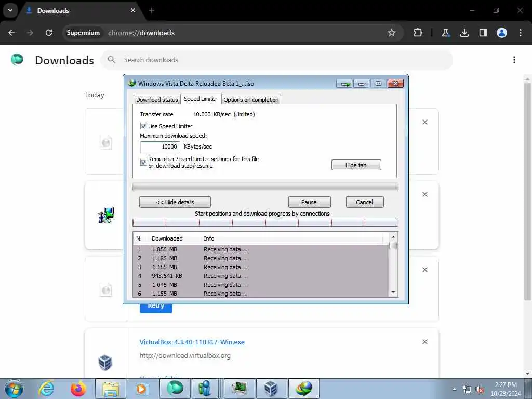532x399 pixels.
Task: Remove the first download entry from list
Action: click(x=425, y=122)
